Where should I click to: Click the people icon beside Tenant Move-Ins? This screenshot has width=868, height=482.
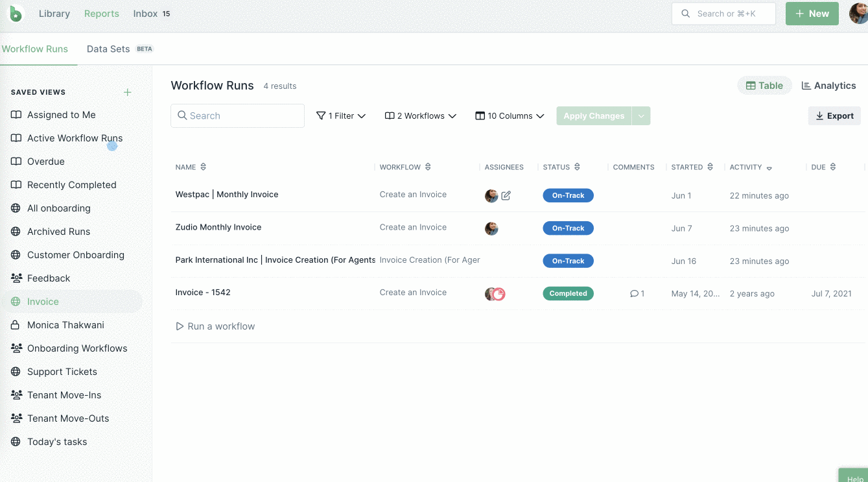click(16, 395)
